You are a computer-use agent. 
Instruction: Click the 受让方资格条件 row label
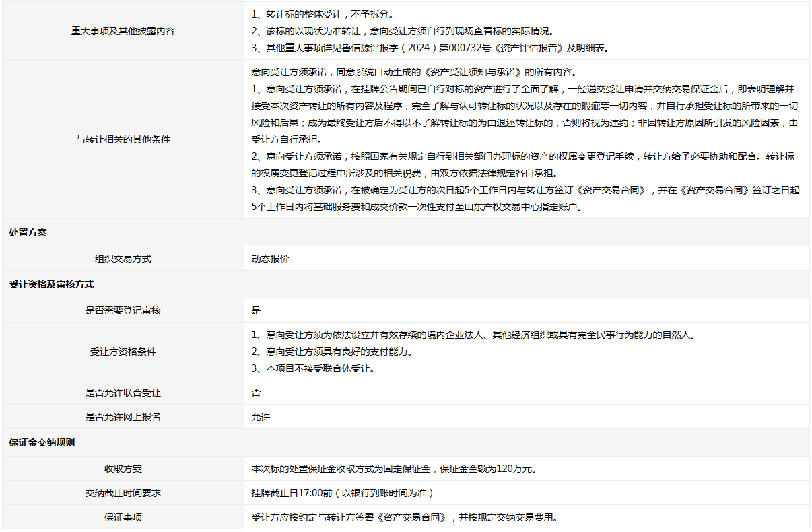click(123, 352)
